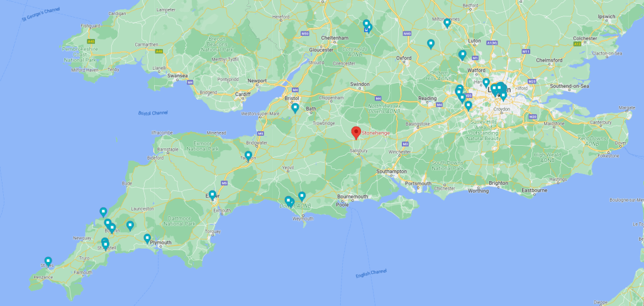Click the marker north of Surrey Hills label
The image size is (644, 306).
pos(468,106)
